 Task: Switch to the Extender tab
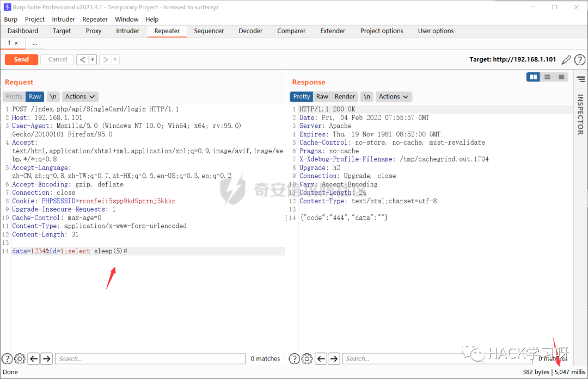[333, 30]
